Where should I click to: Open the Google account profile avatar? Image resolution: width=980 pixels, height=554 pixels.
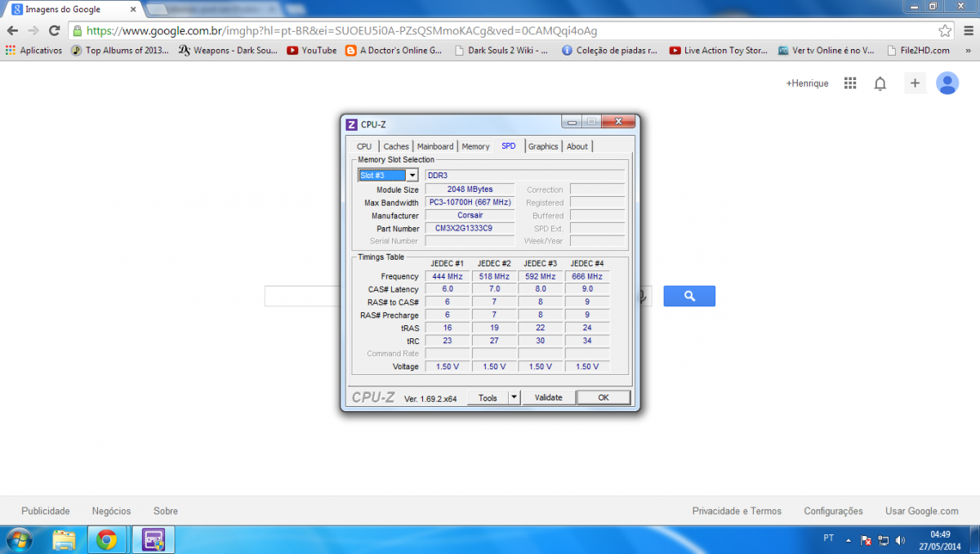(x=947, y=83)
